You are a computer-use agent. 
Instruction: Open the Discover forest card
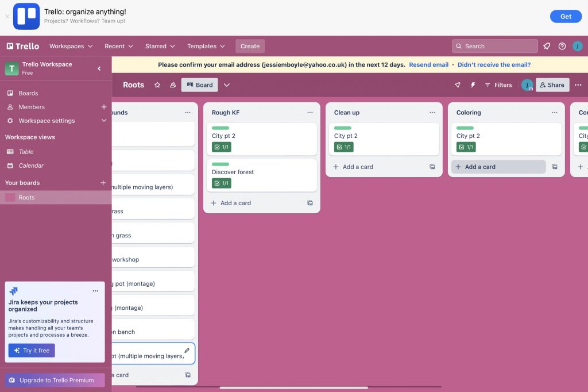click(262, 175)
